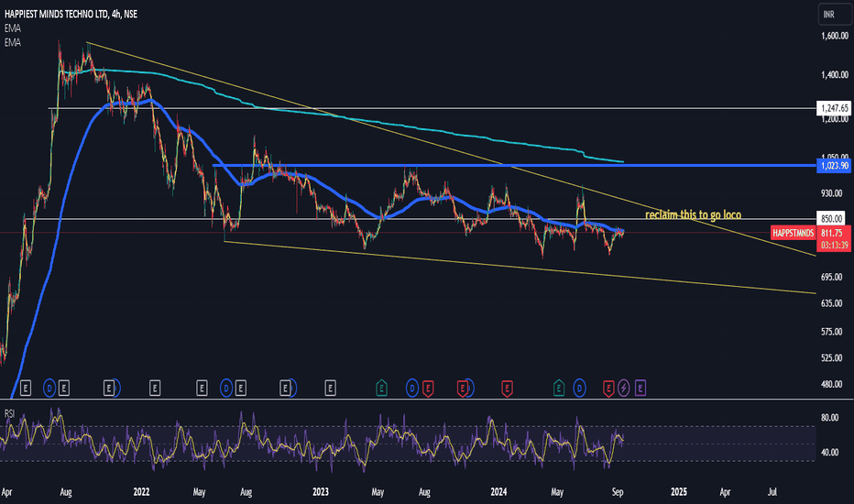
Task: Click the white E marker right of 2023 label
Action: tap(330, 388)
